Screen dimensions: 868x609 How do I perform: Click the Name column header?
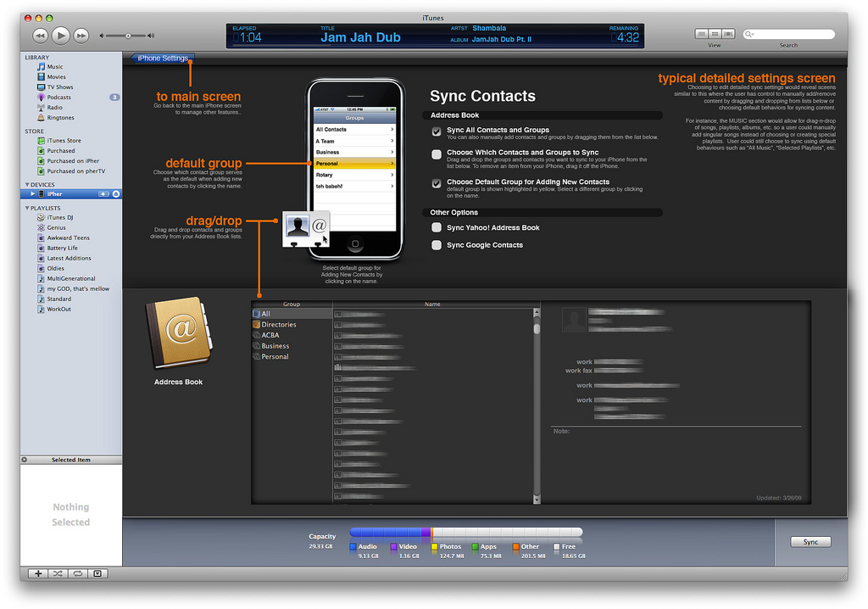pos(432,304)
